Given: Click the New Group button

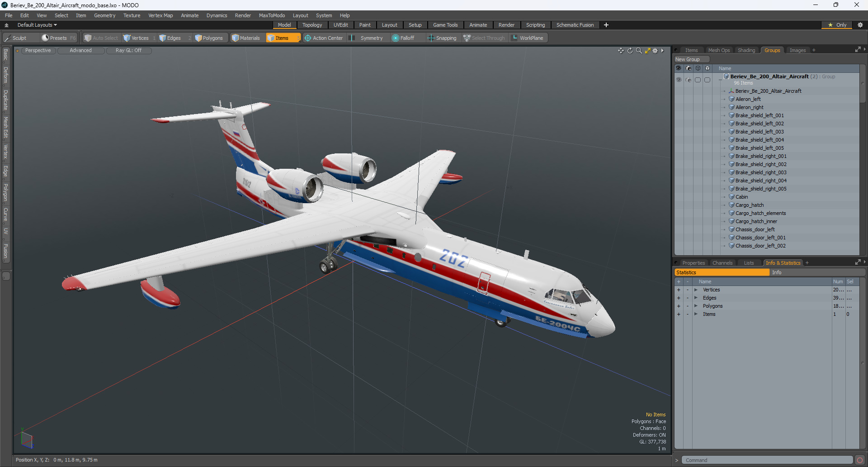Looking at the screenshot, I should coord(692,59).
